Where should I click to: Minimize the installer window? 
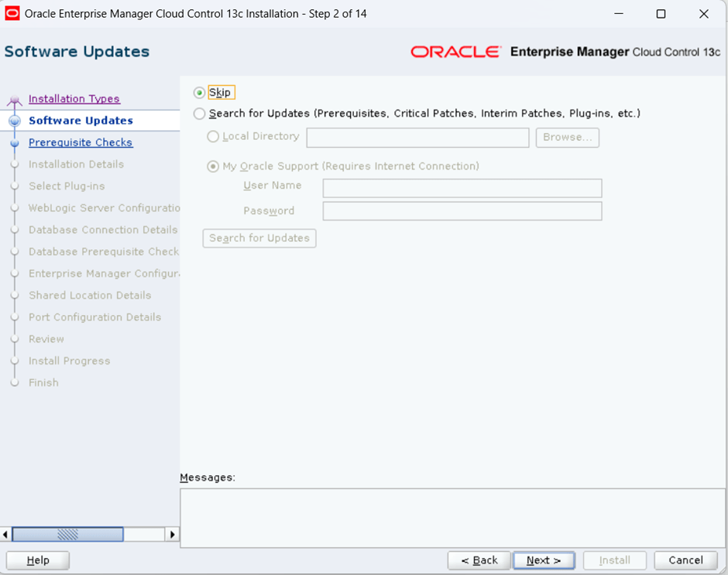pos(618,14)
